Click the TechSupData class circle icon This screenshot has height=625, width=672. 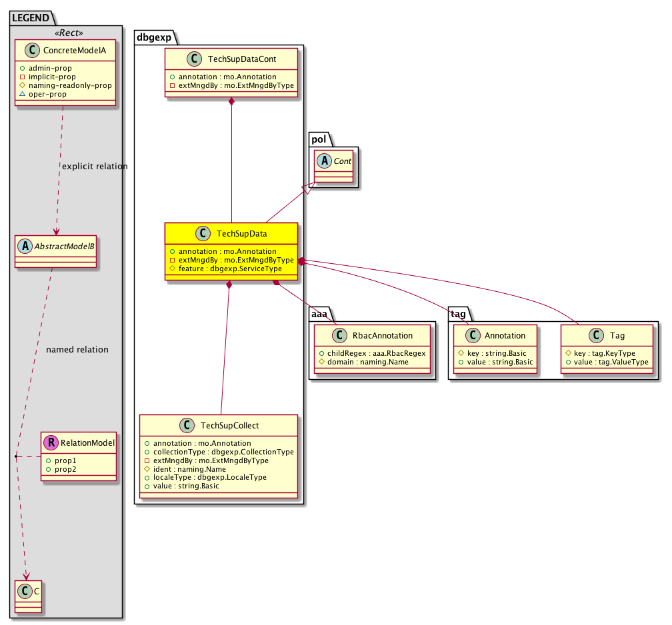[x=203, y=234]
